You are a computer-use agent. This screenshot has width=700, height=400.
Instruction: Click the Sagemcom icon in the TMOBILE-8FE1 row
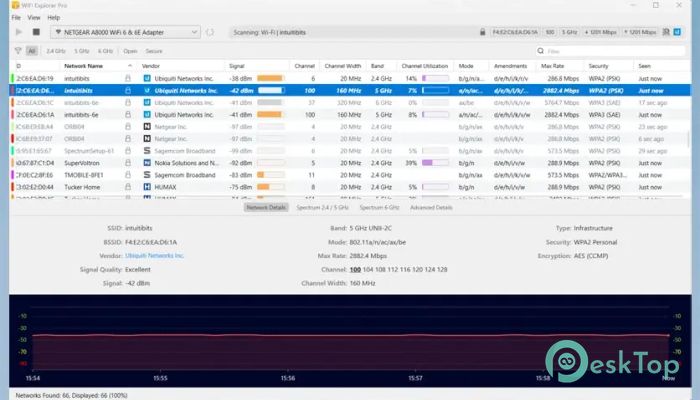[x=147, y=175]
